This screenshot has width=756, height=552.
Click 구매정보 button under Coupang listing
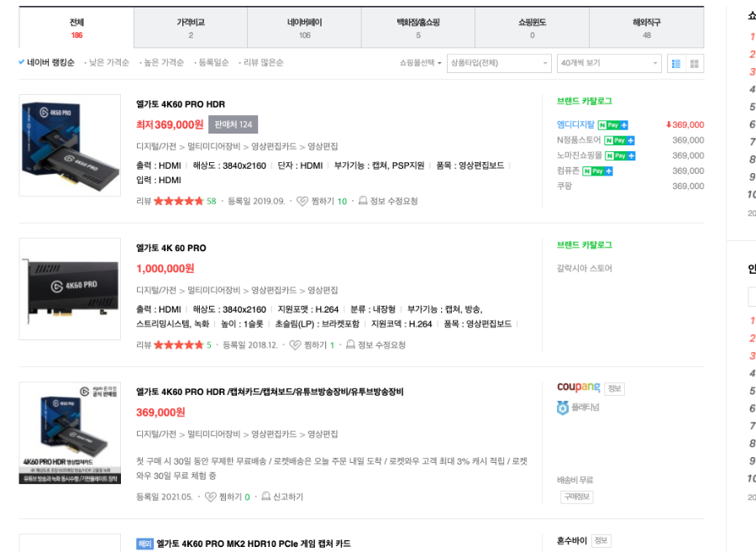(x=576, y=497)
